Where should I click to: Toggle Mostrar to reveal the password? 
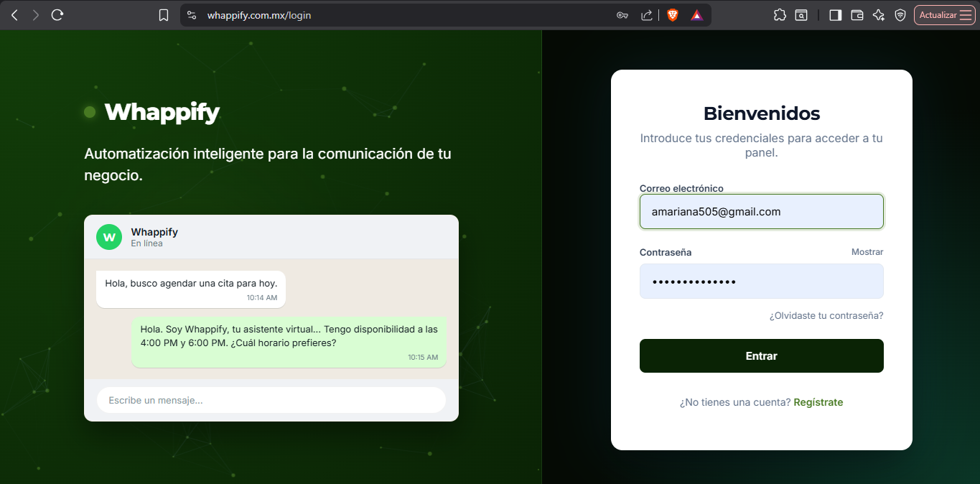pos(867,252)
